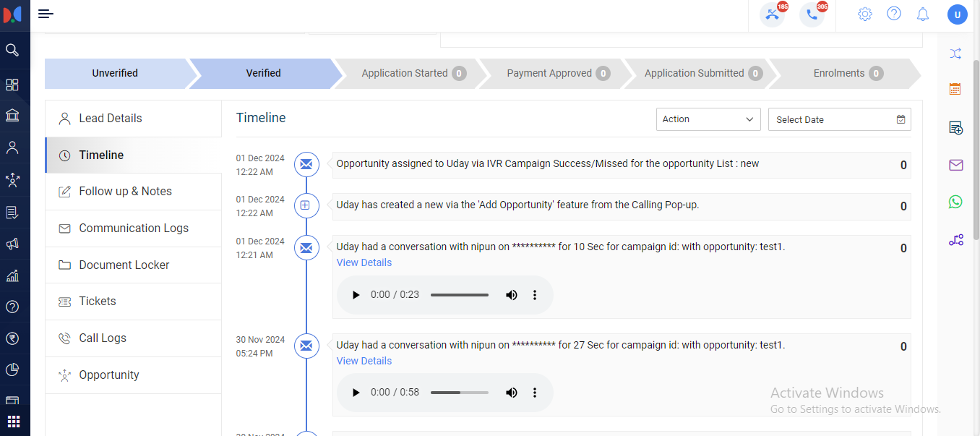This screenshot has height=436, width=980.
Task: Play the 0:23 call recording
Action: coord(355,295)
